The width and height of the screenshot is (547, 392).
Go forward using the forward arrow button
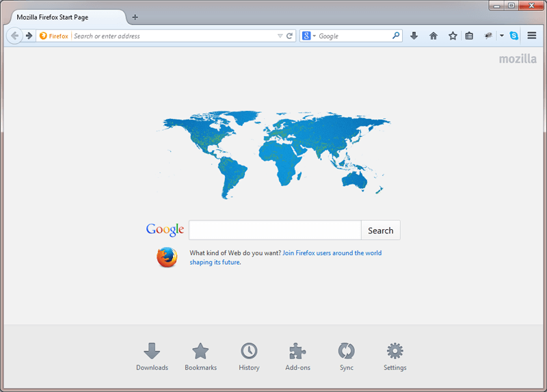29,36
